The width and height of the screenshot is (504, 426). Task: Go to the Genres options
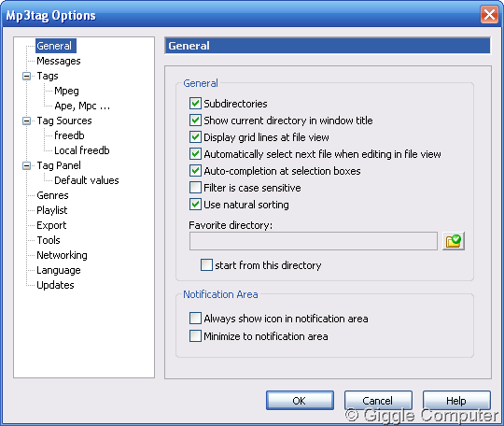[52, 195]
